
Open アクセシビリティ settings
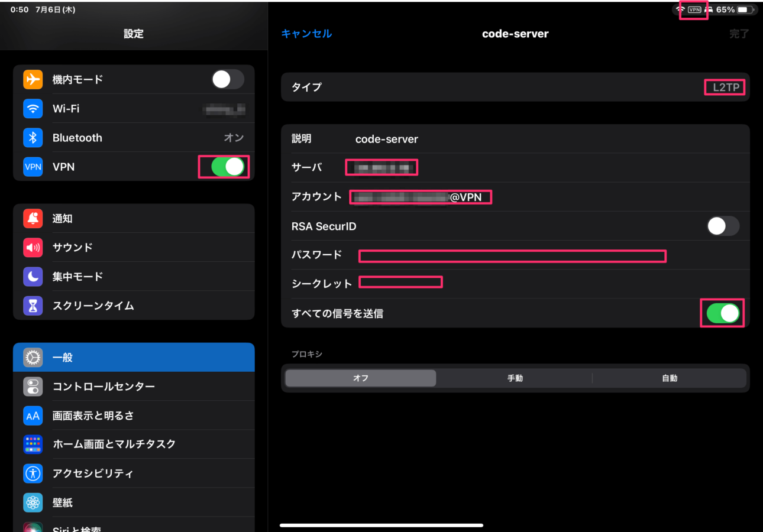(134, 473)
